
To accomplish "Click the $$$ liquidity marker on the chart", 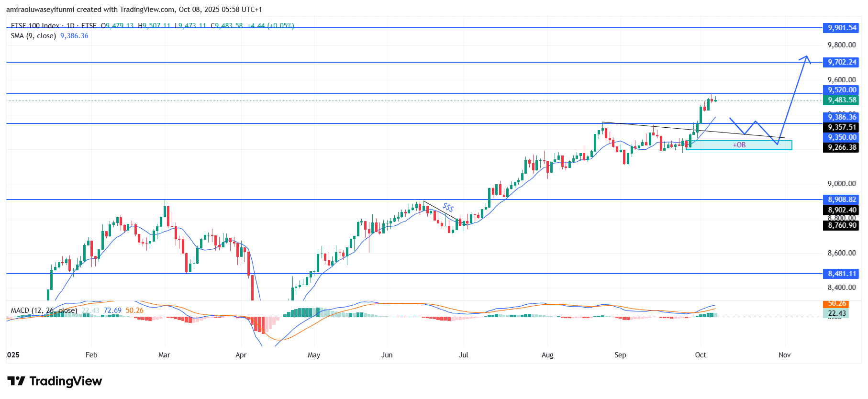I will pos(448,207).
